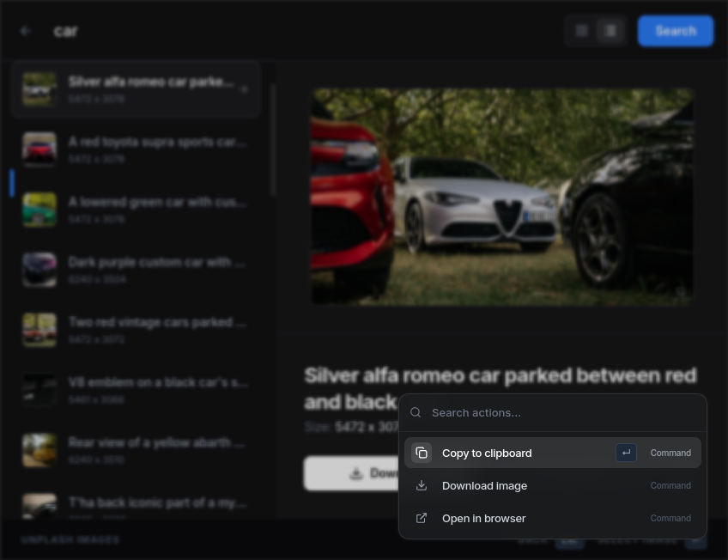Select A lowered green car result

point(135,210)
